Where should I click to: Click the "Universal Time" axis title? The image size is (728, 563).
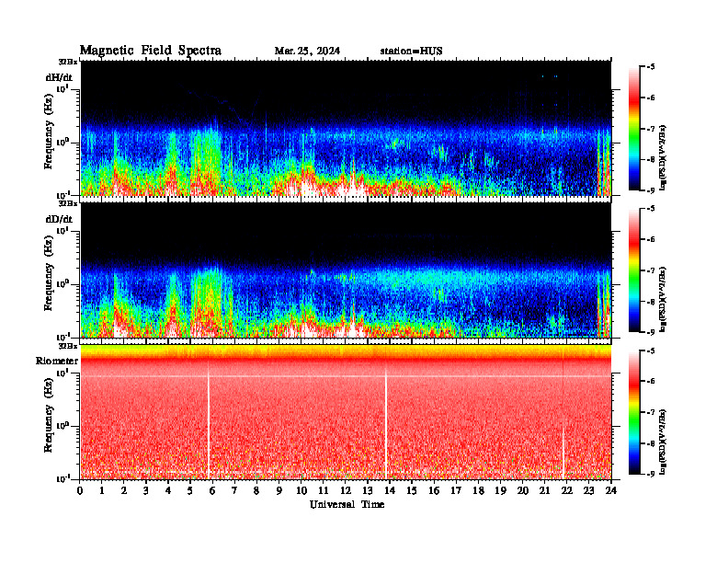click(347, 504)
